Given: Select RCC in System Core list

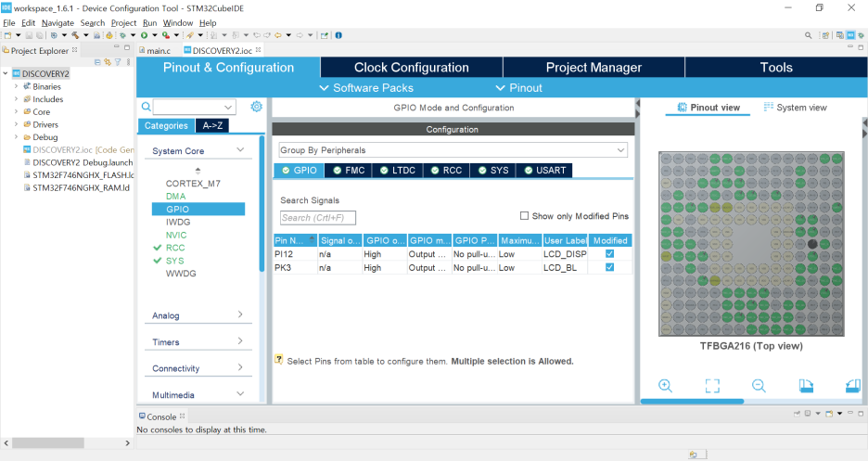Looking at the screenshot, I should click(175, 248).
